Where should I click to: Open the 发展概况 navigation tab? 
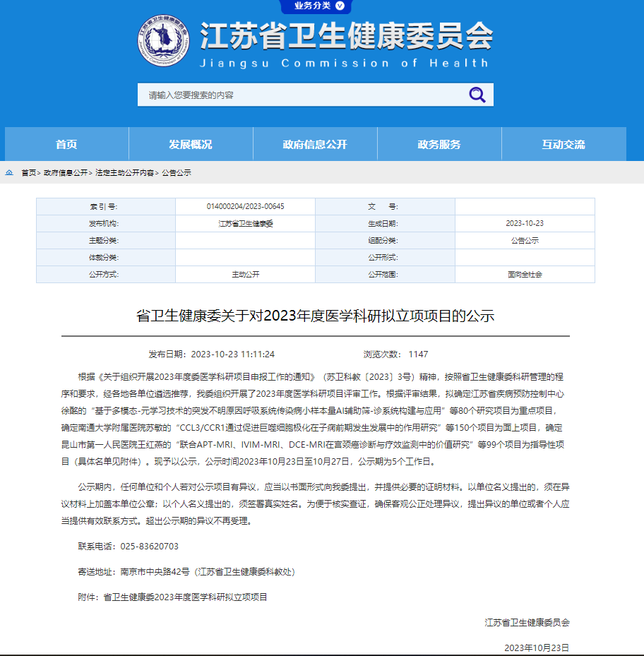(x=191, y=144)
